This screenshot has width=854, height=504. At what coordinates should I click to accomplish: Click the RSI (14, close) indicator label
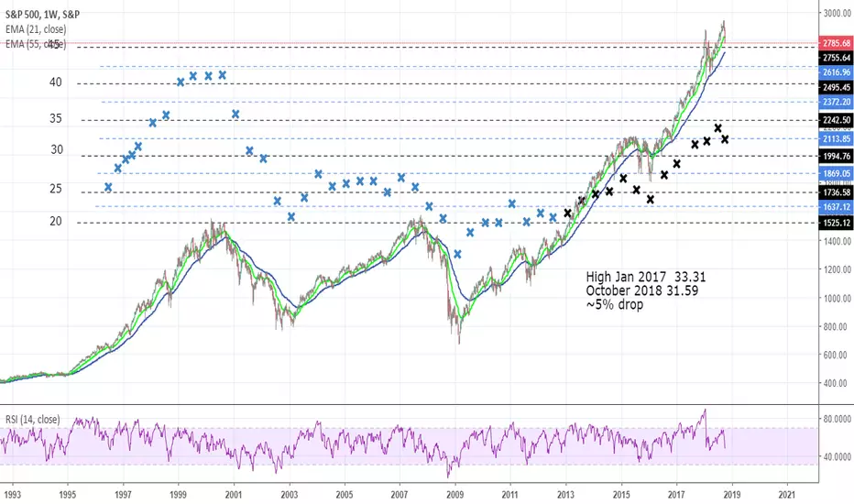pyautogui.click(x=33, y=420)
